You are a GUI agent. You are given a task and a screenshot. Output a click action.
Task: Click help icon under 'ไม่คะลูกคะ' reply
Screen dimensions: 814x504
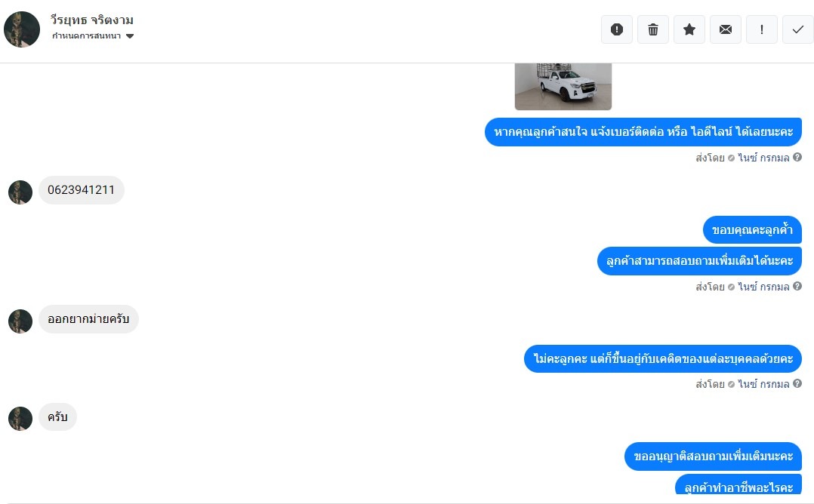tap(797, 384)
